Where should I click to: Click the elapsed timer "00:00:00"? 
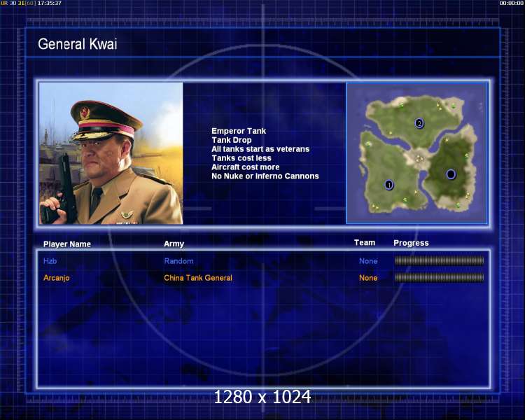(x=511, y=3)
